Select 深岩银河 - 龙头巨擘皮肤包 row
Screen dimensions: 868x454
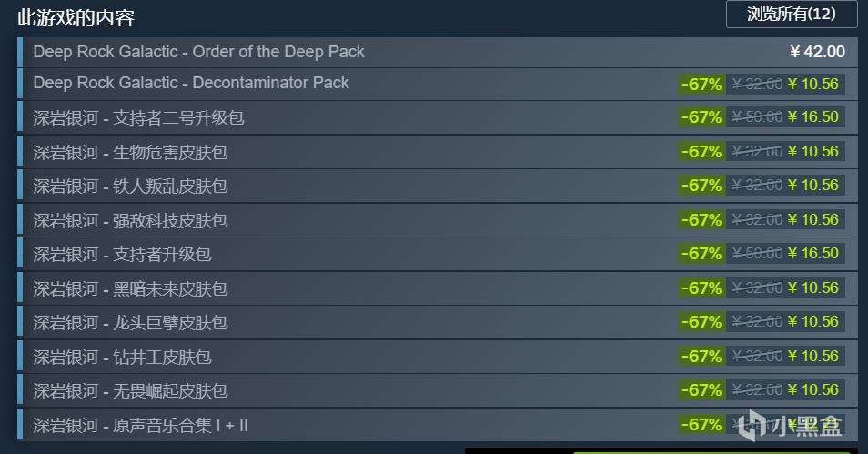[x=438, y=322]
